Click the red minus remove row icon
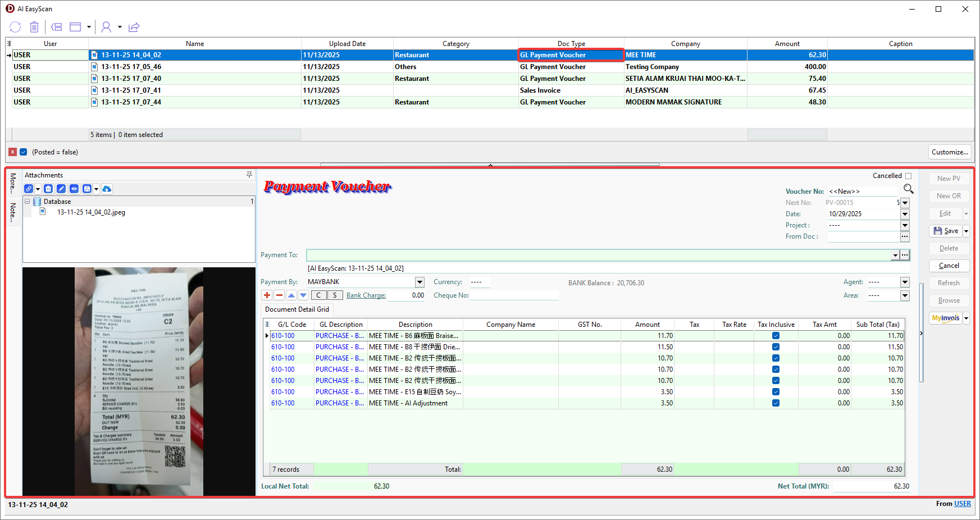Viewport: 980px width, 520px height. coord(279,295)
